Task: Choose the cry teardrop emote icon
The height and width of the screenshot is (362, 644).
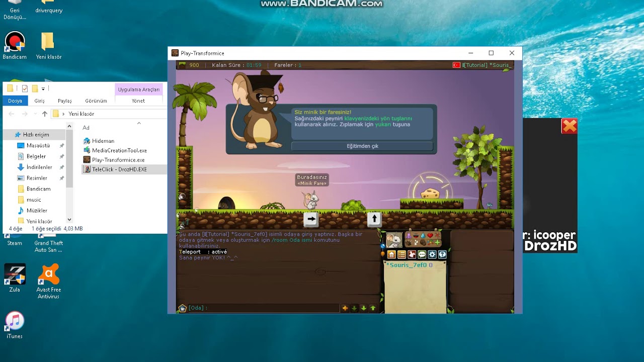Action: (423, 235)
